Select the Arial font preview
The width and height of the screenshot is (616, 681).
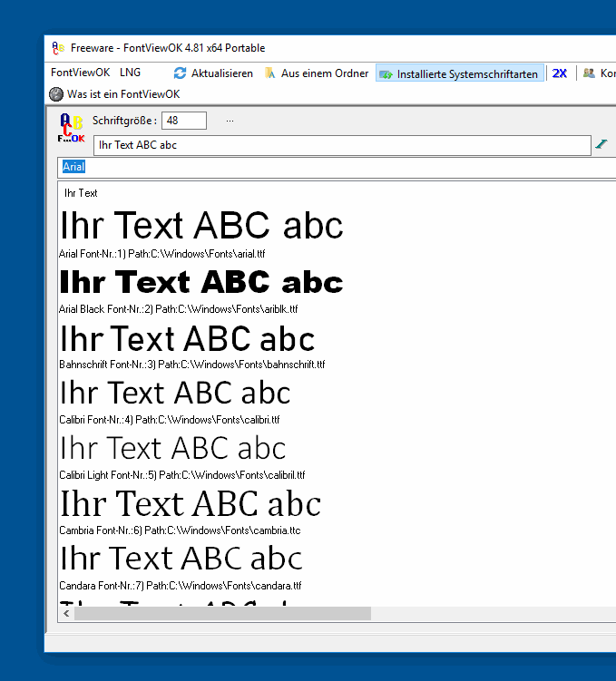coord(201,225)
